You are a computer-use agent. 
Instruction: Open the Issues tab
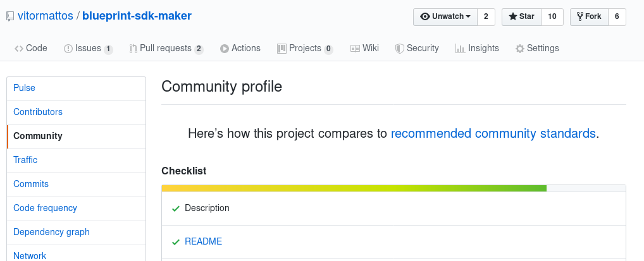[x=89, y=49]
